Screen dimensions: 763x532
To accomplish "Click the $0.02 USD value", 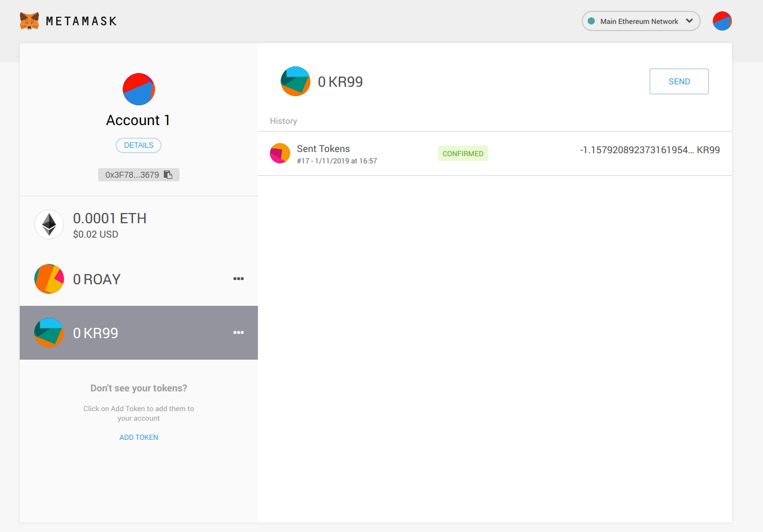I will coord(96,235).
